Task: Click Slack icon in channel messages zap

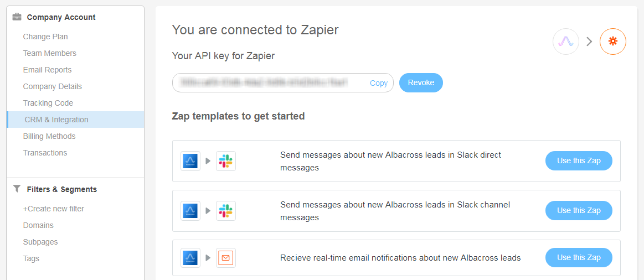Action: [225, 211]
